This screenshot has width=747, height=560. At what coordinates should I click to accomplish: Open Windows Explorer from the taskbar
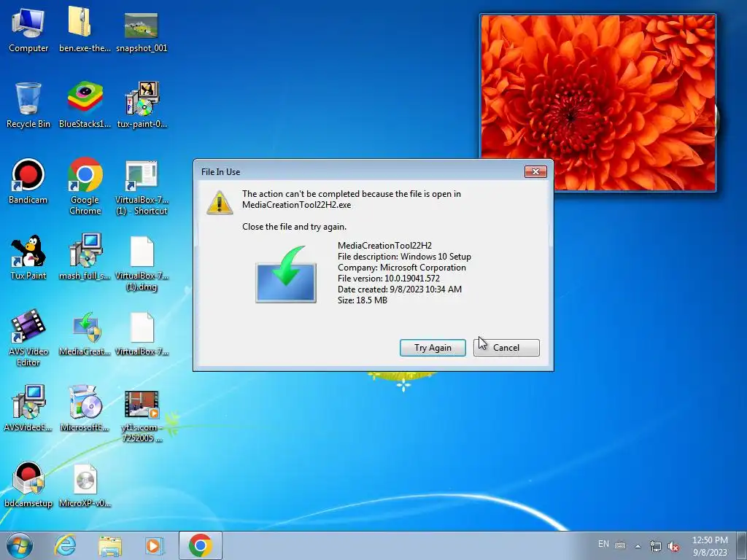point(110,545)
